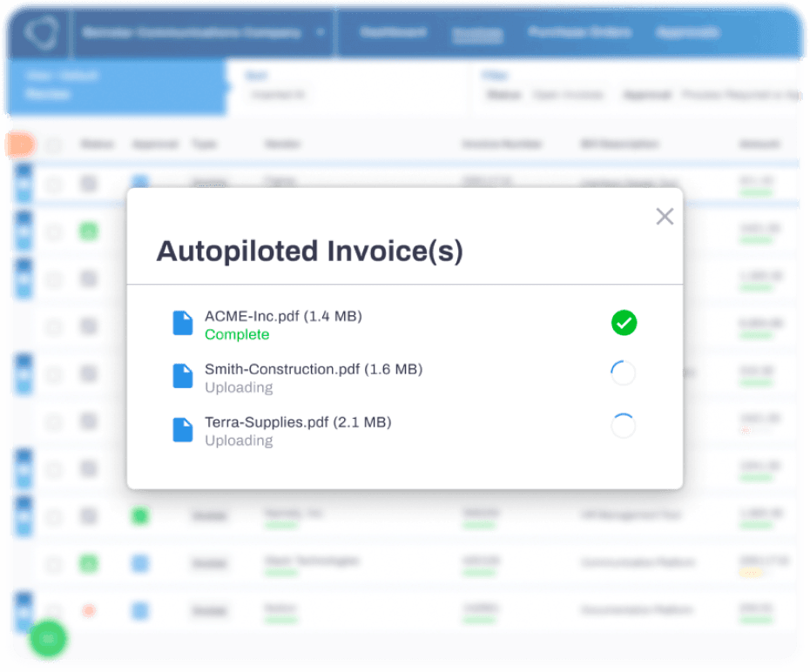Click the Terra-Supplies.pdf upload spinner
This screenshot has height=672, width=810.
[x=624, y=426]
